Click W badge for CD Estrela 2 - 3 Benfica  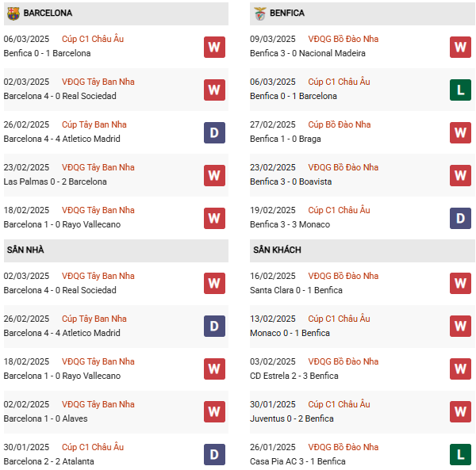[460, 369]
